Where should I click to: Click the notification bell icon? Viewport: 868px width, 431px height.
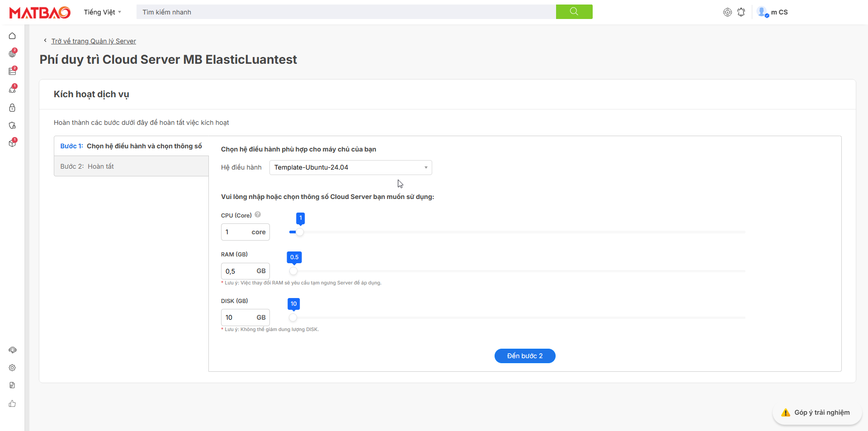[741, 12]
